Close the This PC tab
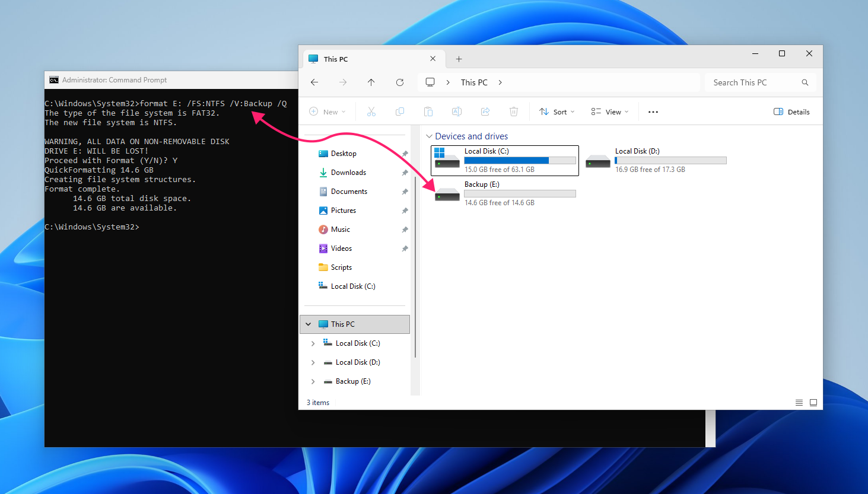Viewport: 868px width, 494px height. pyautogui.click(x=433, y=59)
